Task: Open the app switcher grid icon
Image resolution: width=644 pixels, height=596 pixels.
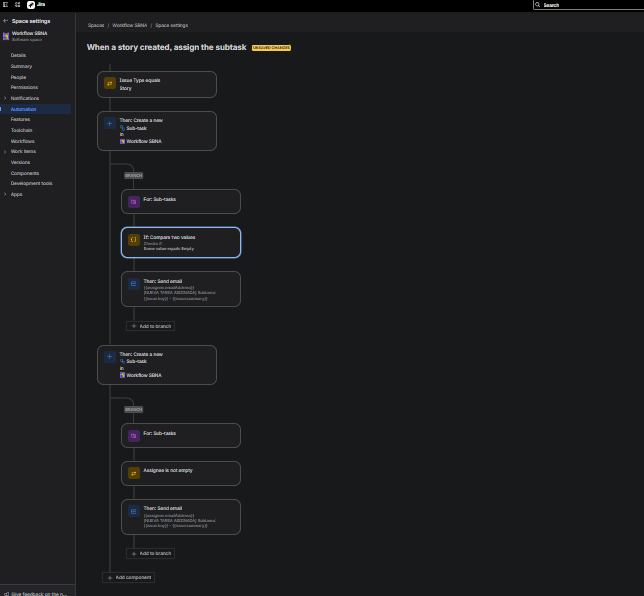Action: [x=18, y=5]
